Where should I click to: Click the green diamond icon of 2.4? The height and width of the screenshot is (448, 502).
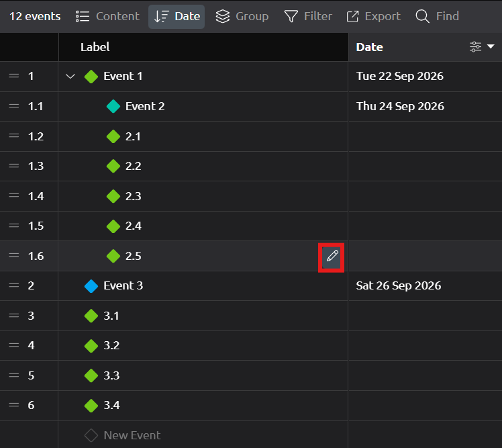click(113, 226)
